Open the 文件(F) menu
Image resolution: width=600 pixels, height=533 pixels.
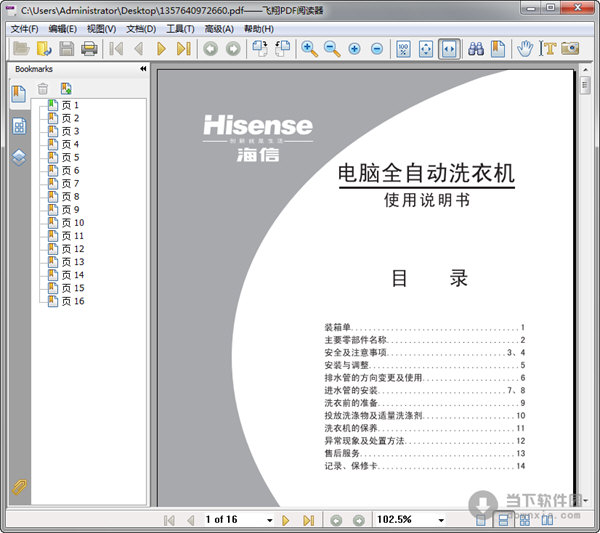[24, 29]
